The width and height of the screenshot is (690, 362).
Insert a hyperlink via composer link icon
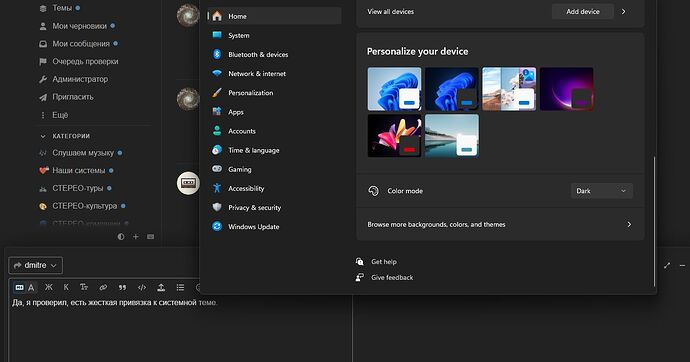[x=103, y=287]
